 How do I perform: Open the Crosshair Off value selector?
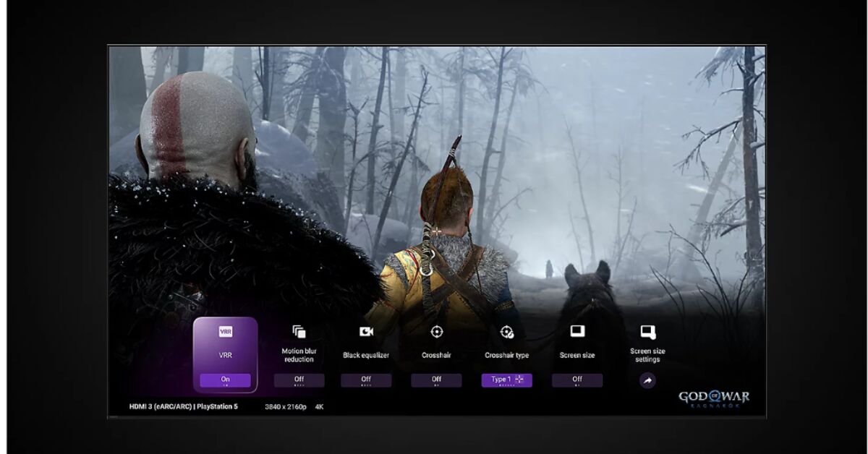(435, 380)
